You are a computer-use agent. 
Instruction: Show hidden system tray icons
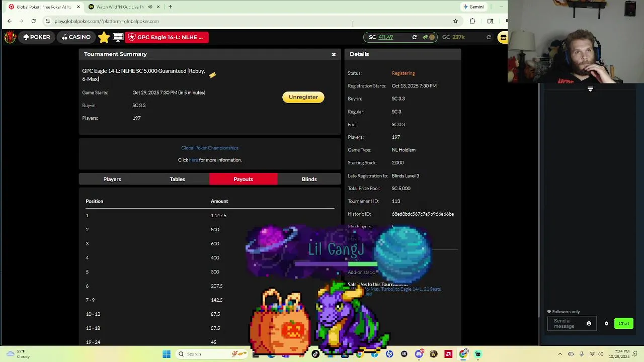560,354
